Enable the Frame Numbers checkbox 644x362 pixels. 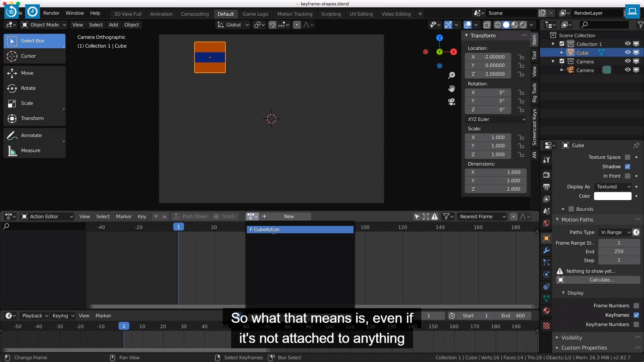click(636, 306)
